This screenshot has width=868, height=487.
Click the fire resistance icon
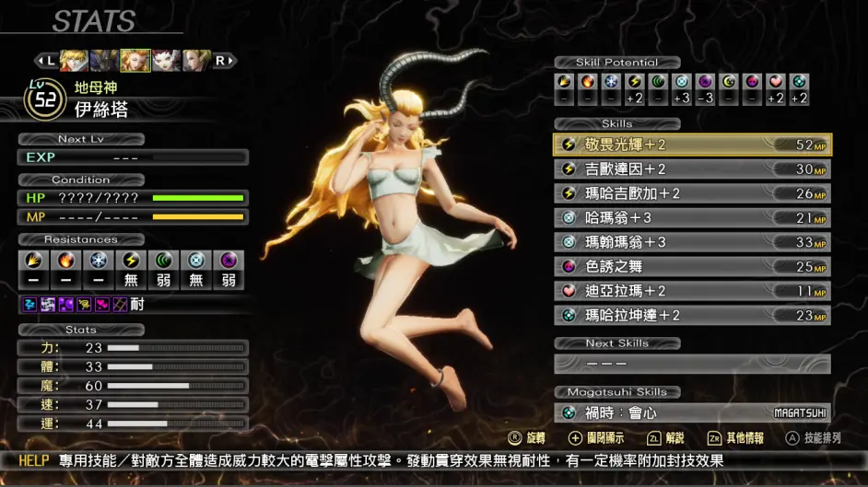point(65,261)
